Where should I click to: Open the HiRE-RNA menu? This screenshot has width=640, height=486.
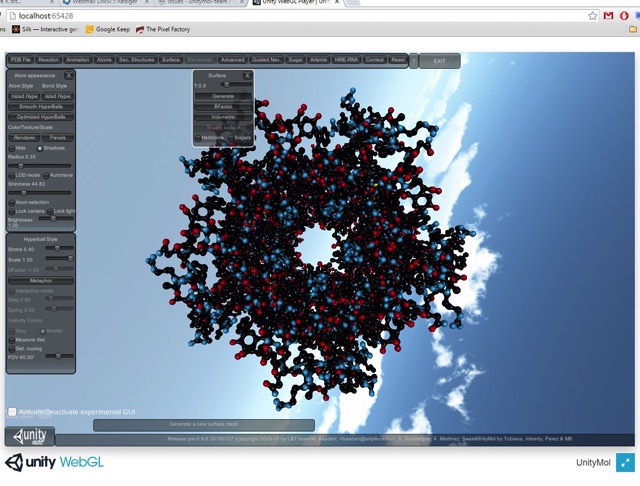(x=347, y=60)
